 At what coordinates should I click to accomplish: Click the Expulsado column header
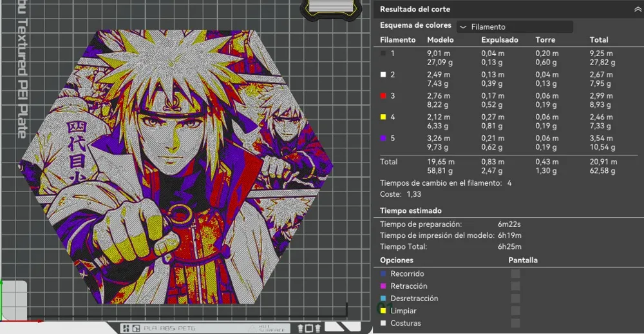(500, 40)
